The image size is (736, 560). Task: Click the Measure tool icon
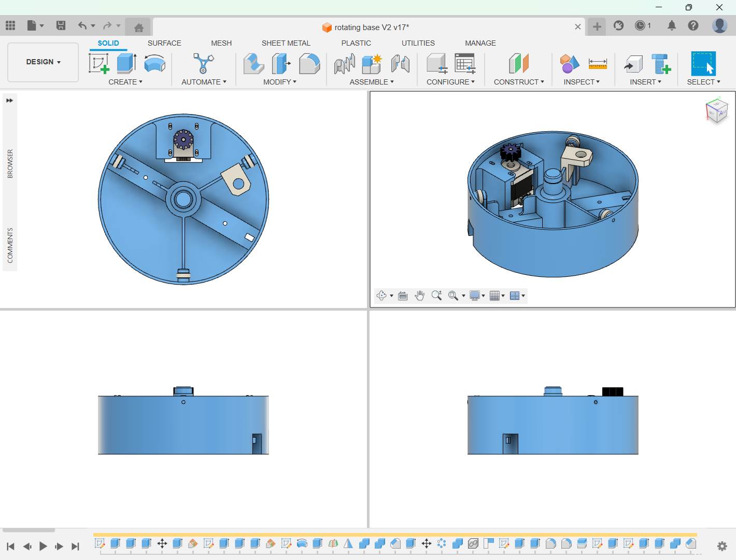(x=598, y=64)
